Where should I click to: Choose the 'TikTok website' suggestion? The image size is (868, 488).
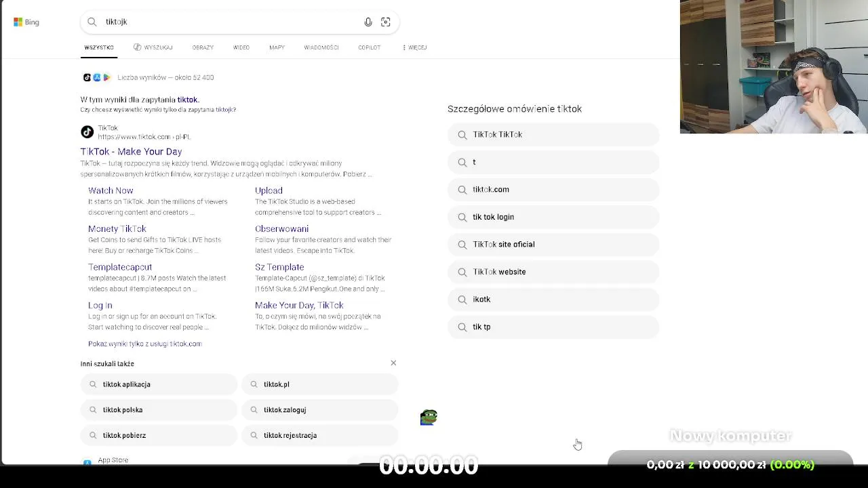tap(553, 272)
